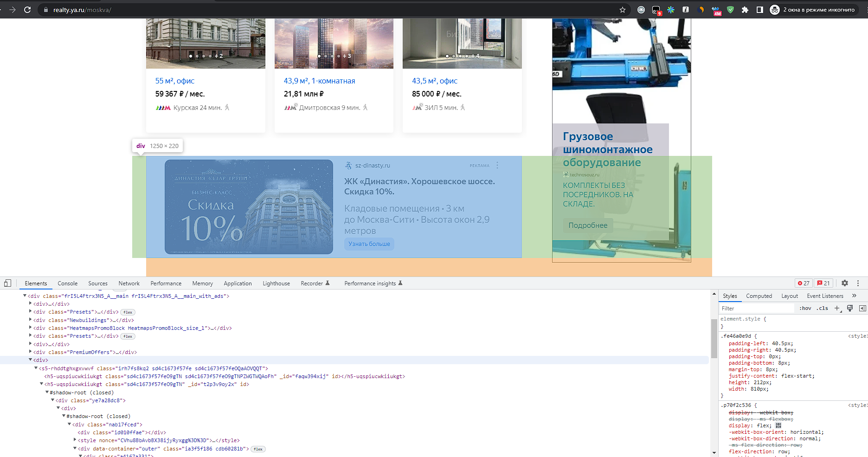Click the styles Filter input field
The width and height of the screenshot is (868, 457).
click(756, 308)
